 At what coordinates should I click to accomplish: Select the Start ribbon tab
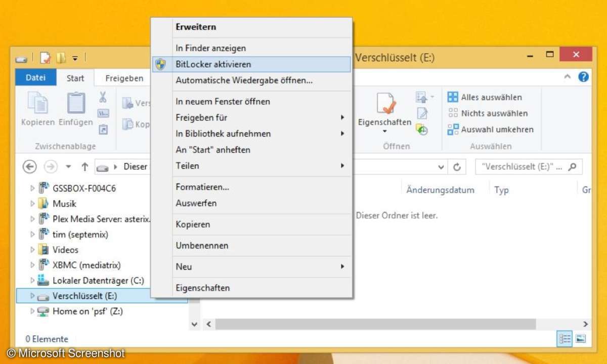(75, 78)
